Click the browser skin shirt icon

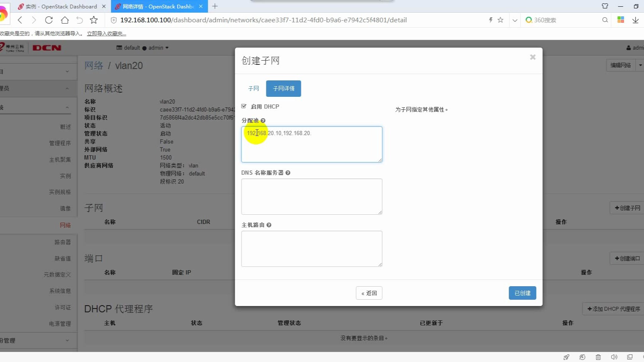(x=605, y=6)
